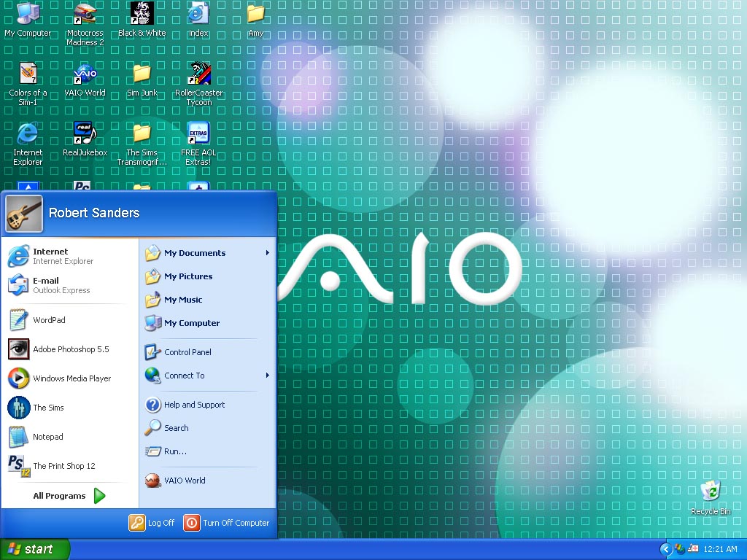The image size is (747, 560).
Task: Launch the pinned Internet entry in Start menu
Action: (69, 256)
